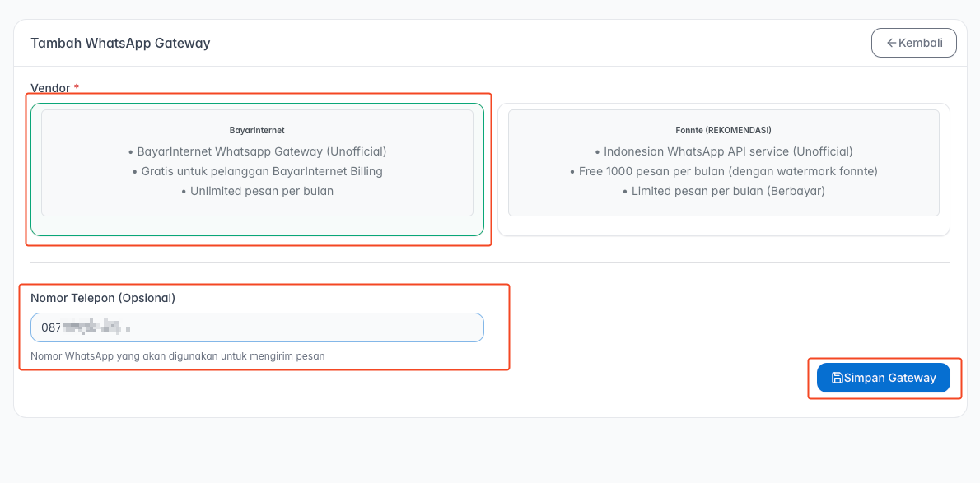Click the Fonnte (REKOMENDASI) title text
The height and width of the screenshot is (483, 980).
723,130
